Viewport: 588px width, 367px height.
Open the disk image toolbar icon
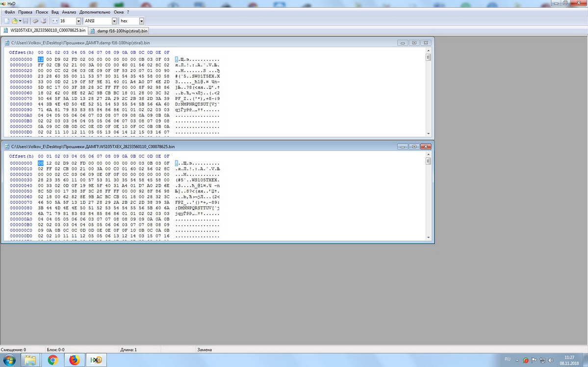(43, 21)
